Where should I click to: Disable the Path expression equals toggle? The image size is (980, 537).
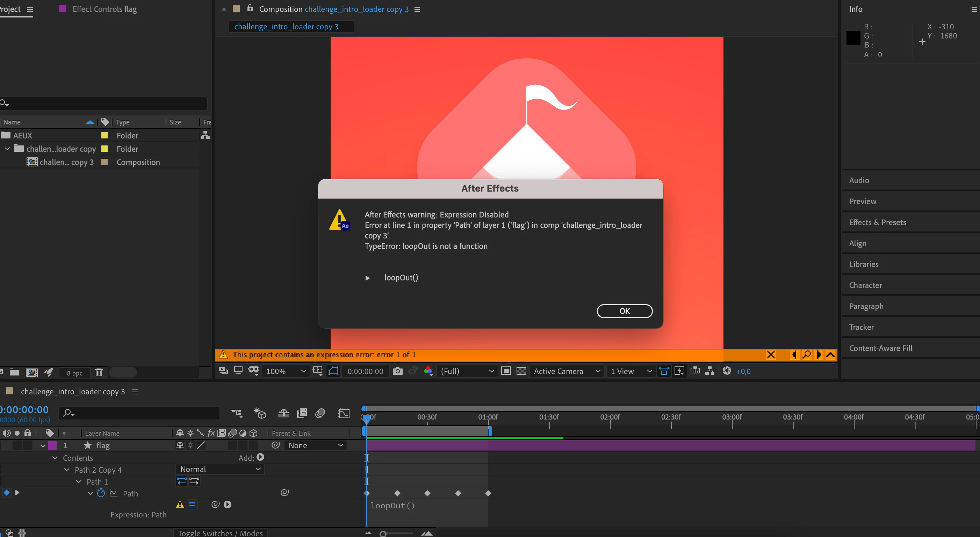[x=192, y=504]
